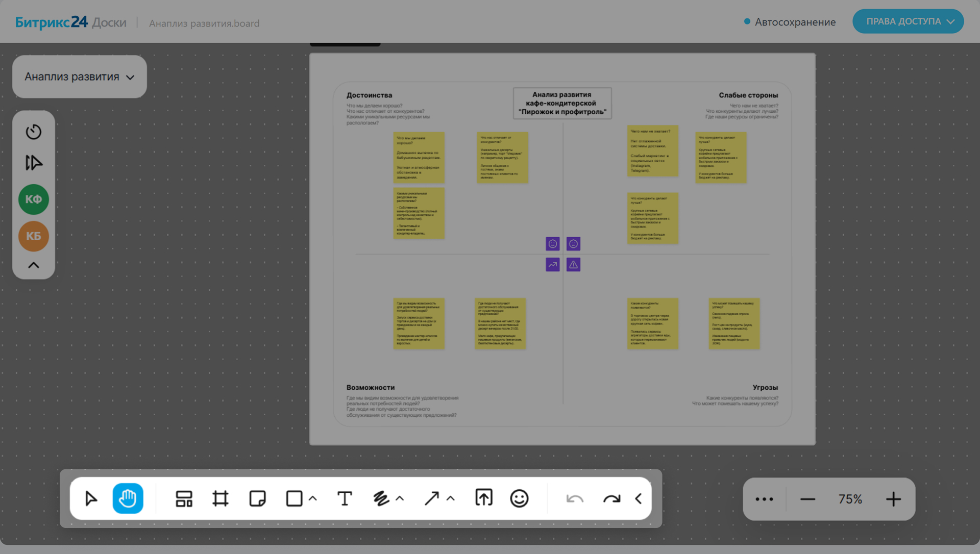Open the timer icon in sidebar
This screenshot has width=980, height=554.
[34, 132]
